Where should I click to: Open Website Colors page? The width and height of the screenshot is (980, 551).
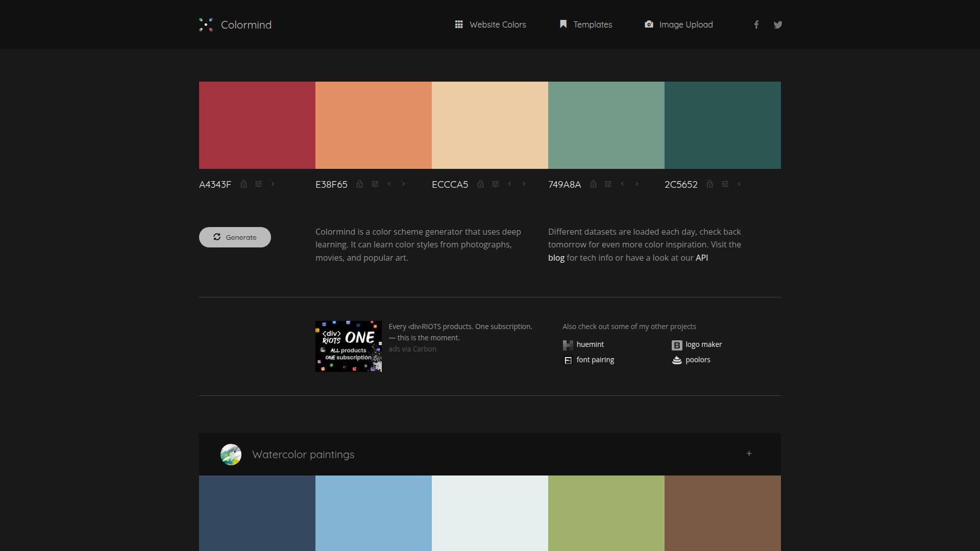click(490, 24)
